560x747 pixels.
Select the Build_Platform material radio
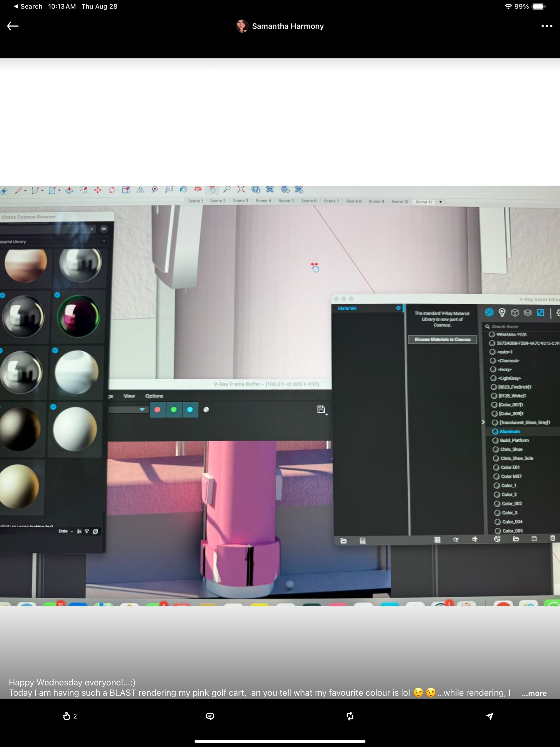click(x=496, y=440)
